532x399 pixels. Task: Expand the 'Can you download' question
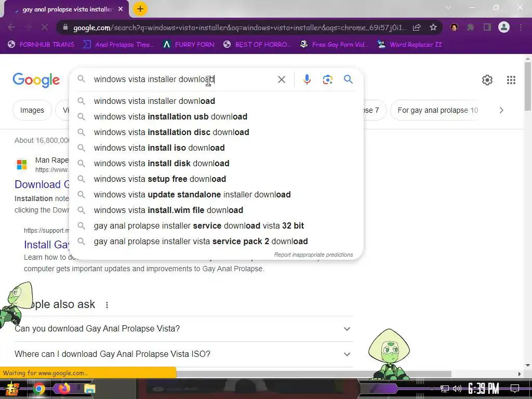183,329
